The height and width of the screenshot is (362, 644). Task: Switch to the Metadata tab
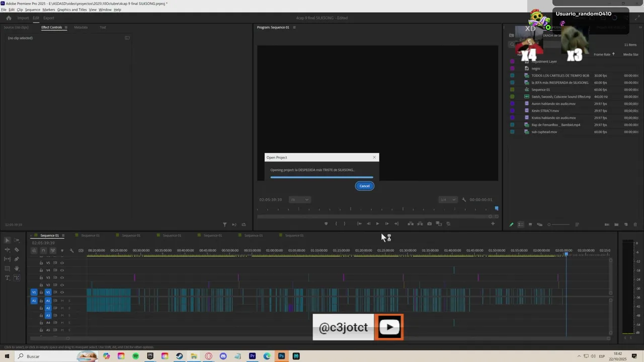click(x=80, y=27)
